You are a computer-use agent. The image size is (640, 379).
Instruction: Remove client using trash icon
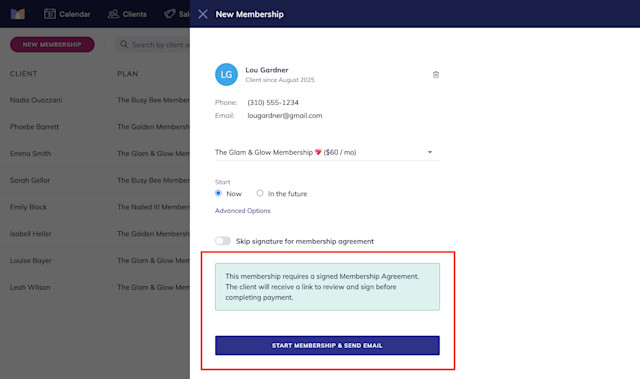click(x=436, y=75)
